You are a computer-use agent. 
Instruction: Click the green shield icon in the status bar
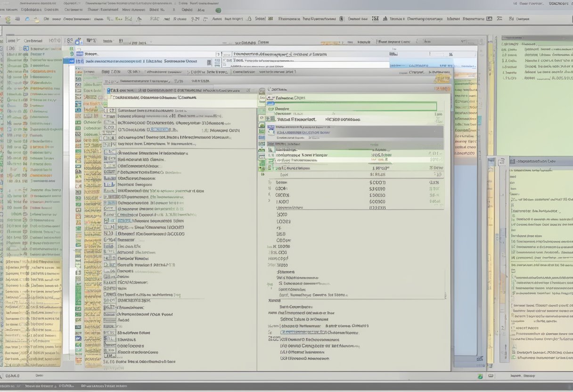480,376
